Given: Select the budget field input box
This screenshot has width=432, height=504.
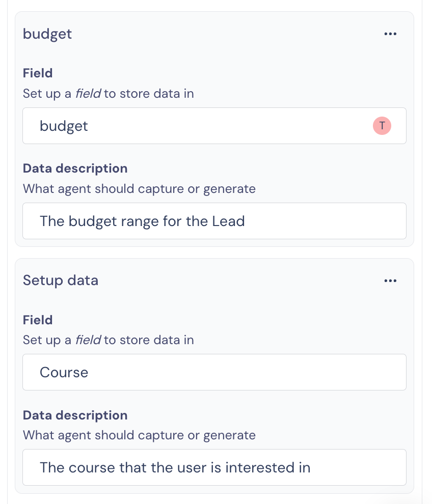Looking at the screenshot, I should coord(214,126).
